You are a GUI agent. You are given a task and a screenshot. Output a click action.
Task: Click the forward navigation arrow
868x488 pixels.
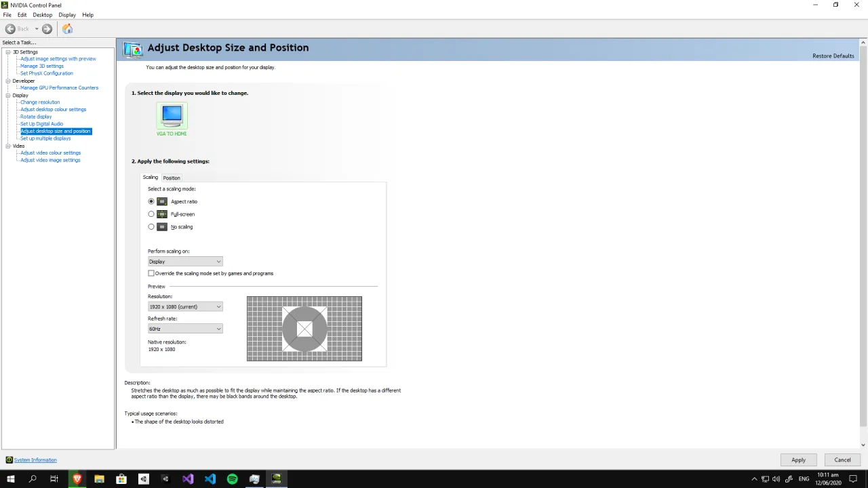pos(46,28)
